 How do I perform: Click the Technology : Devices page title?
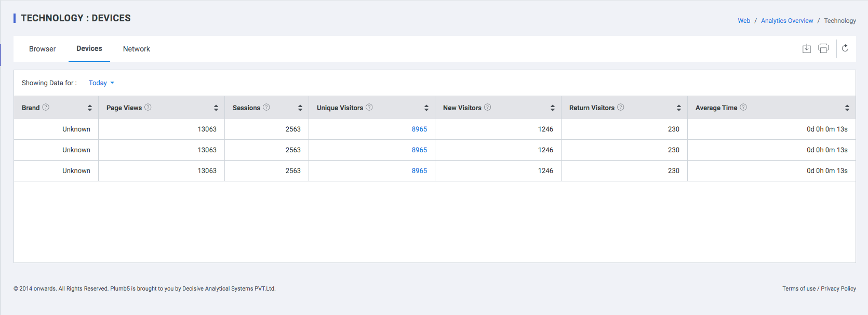[x=76, y=18]
